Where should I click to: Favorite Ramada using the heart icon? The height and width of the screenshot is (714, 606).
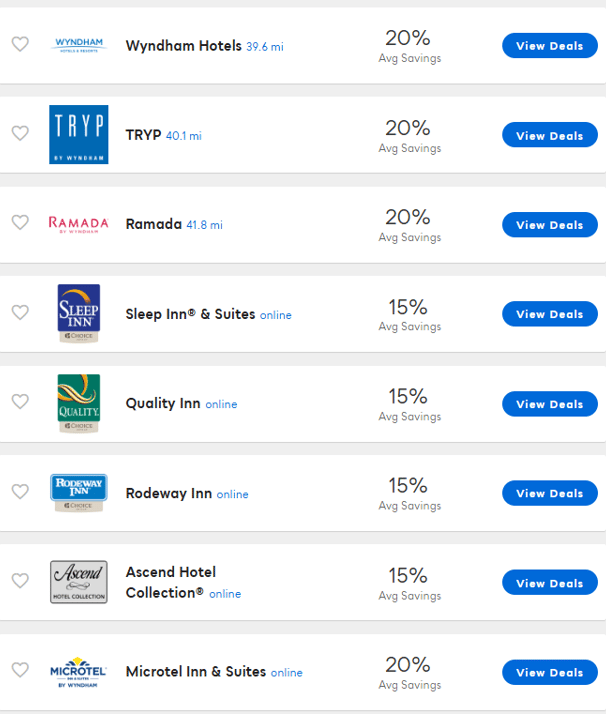click(20, 222)
